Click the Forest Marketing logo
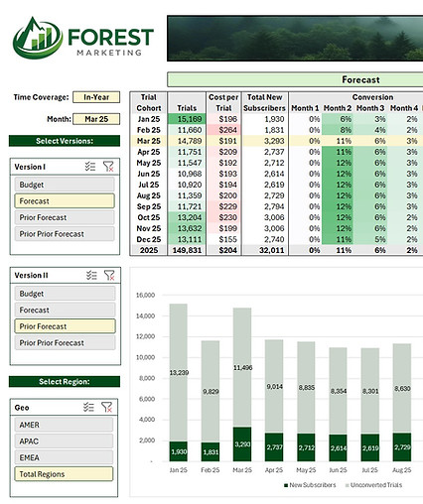423x504 pixels. [82, 38]
